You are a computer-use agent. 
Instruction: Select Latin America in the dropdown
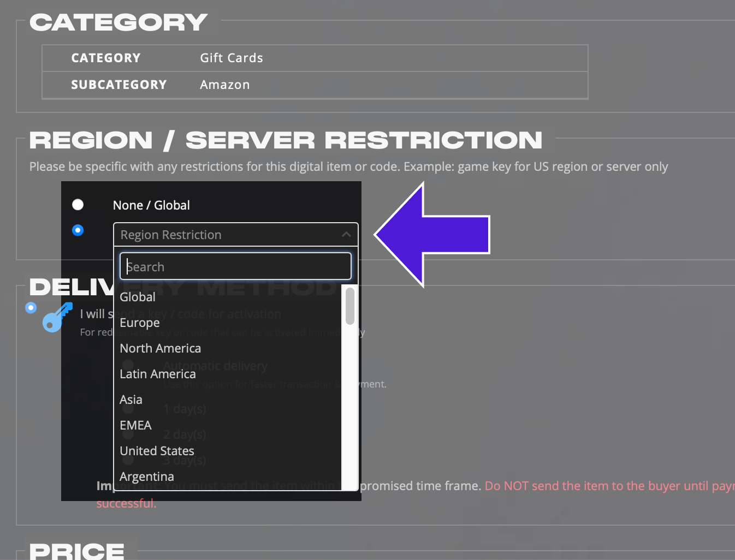(158, 374)
